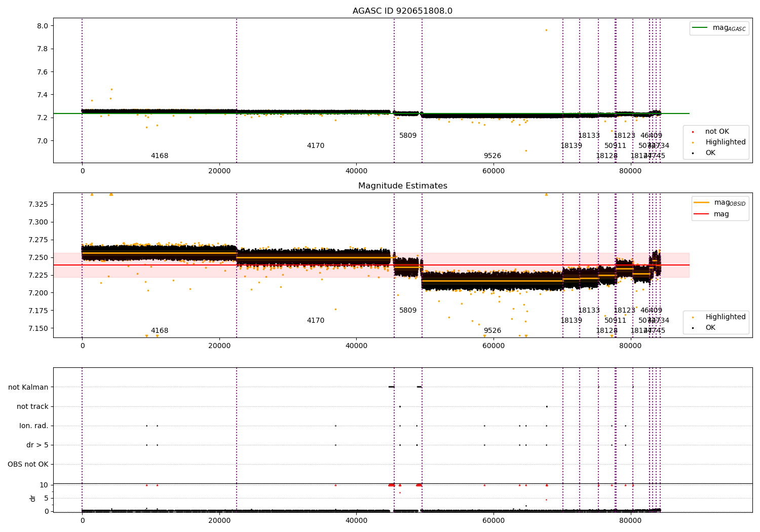Click obsid label '4168' in top plot
This screenshot has height=532, width=760.
(x=160, y=156)
